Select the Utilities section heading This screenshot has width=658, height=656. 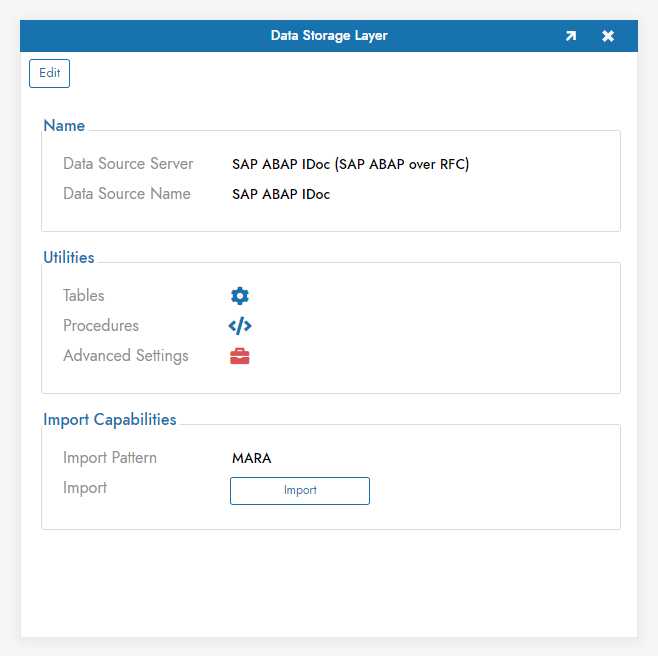pos(69,258)
